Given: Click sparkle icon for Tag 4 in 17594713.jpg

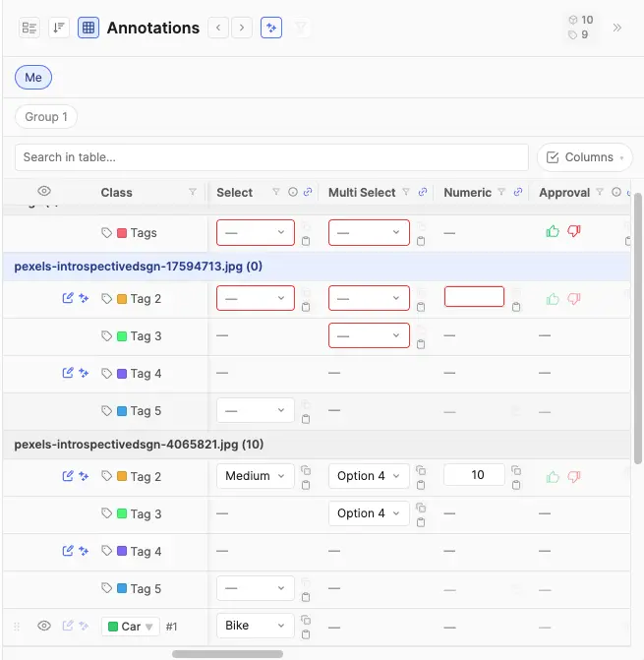Looking at the screenshot, I should pyautogui.click(x=84, y=373).
